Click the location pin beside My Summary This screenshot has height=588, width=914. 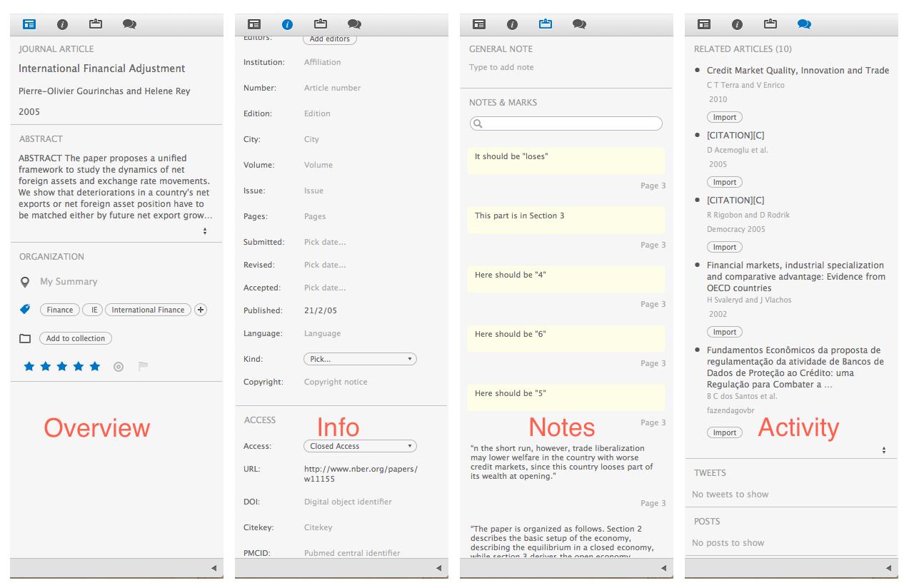pos(25,282)
